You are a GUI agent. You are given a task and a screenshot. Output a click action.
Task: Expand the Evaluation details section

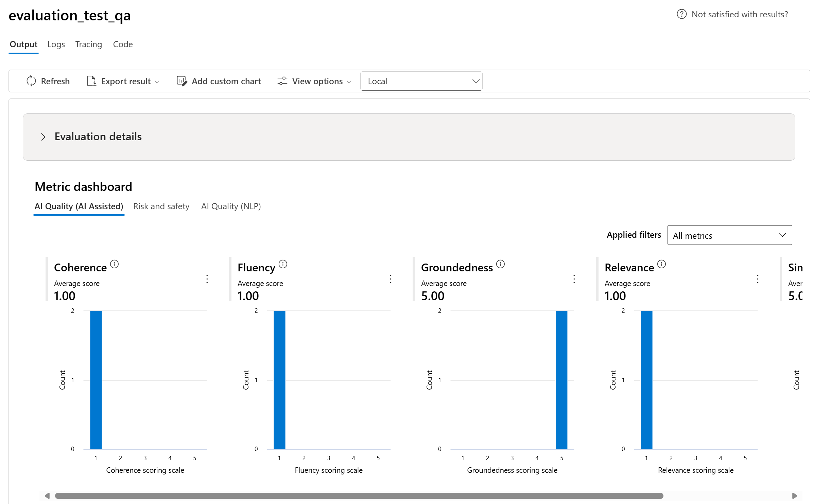(43, 137)
